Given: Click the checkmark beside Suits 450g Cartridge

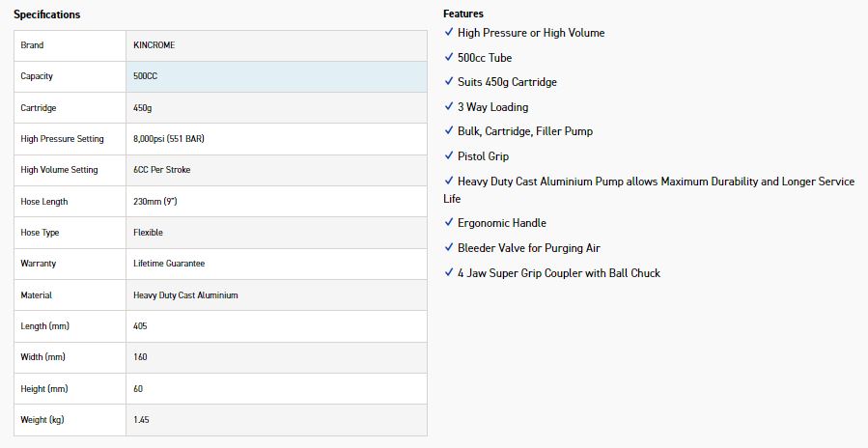Looking at the screenshot, I should [449, 82].
